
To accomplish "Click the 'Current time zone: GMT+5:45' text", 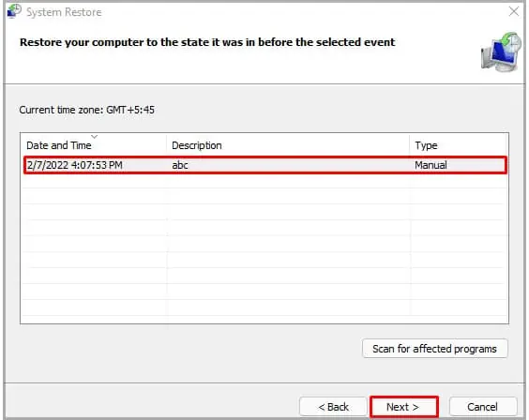I will click(x=86, y=110).
